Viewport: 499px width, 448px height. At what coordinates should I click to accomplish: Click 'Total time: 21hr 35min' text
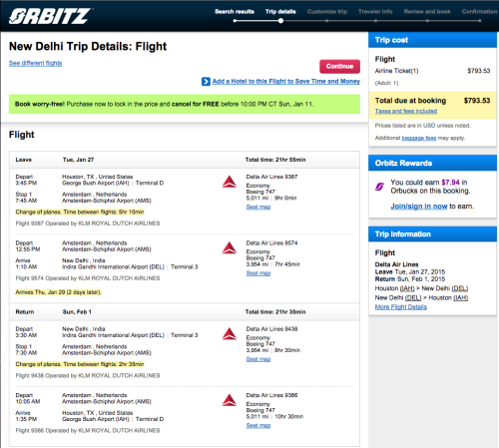(x=275, y=312)
